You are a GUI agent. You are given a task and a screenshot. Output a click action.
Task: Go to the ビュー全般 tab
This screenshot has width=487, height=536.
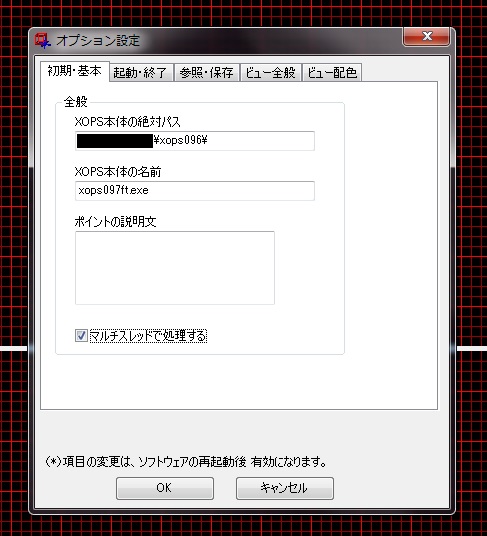pyautogui.click(x=271, y=72)
